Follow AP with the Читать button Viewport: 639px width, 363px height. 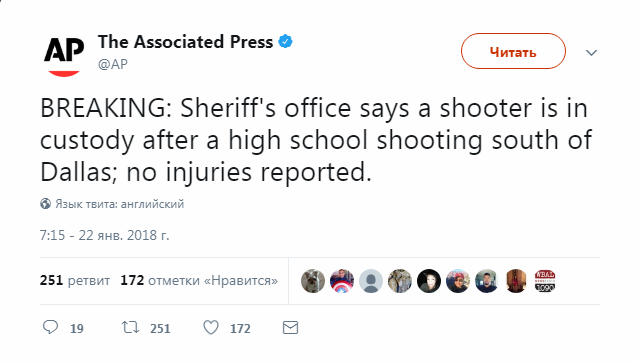click(513, 51)
